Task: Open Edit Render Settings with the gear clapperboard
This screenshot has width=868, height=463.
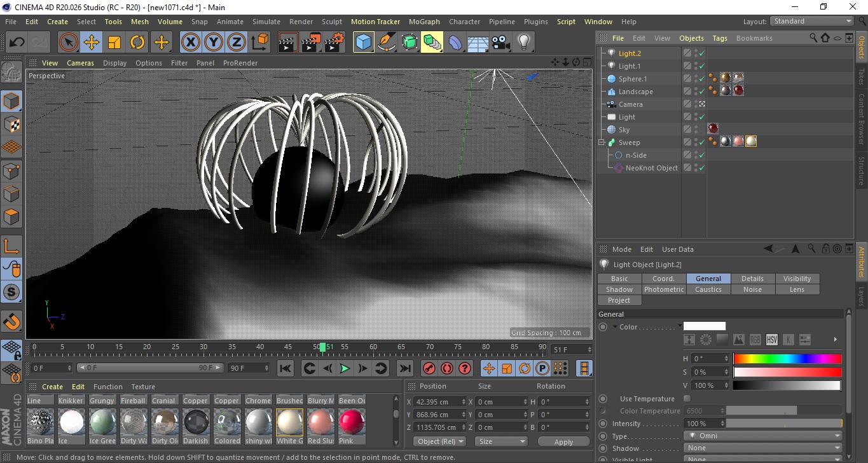Action: coord(334,43)
